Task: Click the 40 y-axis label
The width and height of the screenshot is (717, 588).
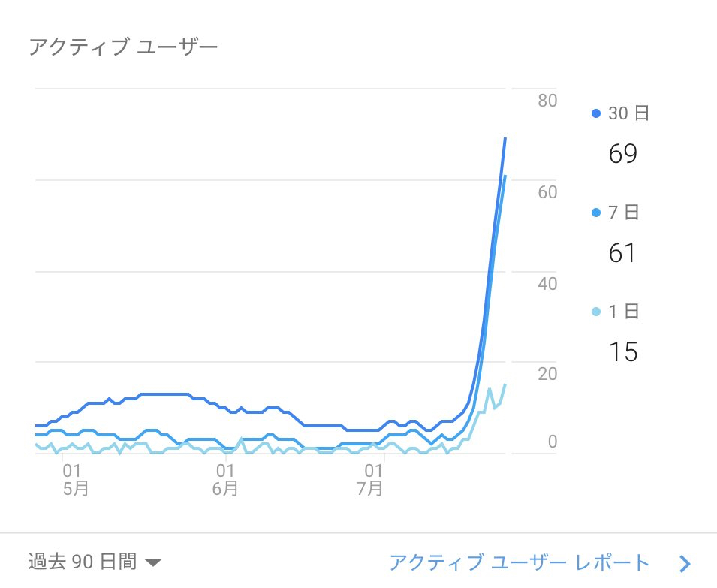Action: tap(547, 284)
